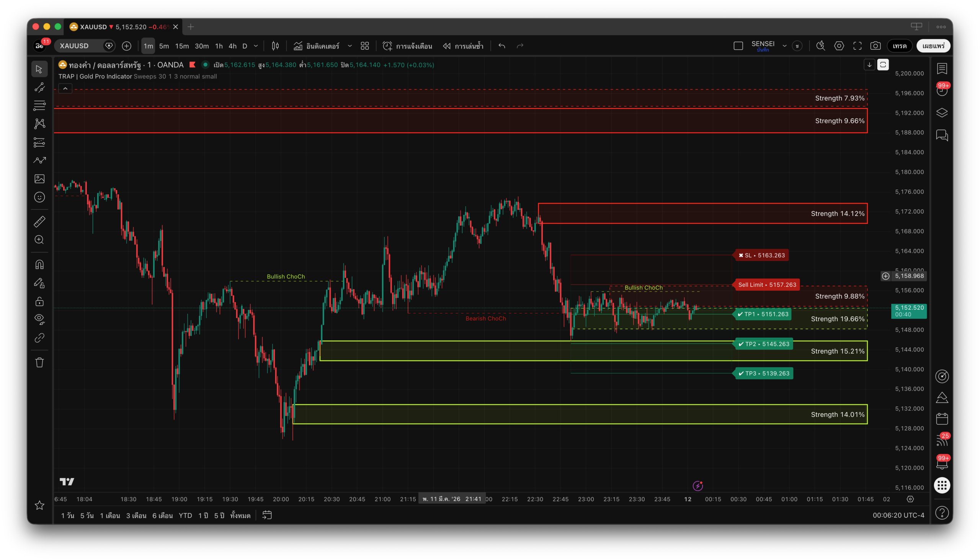The image size is (980, 560).
Task: Expand the timeframe dropdown chevron after D
Action: (x=256, y=46)
